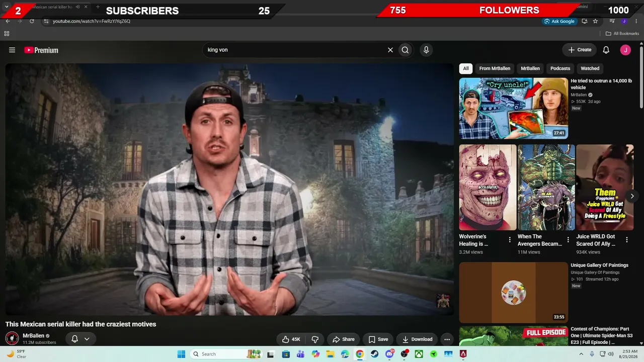Open options for Juice WRLD short
The height and width of the screenshot is (362, 644).
[627, 240]
